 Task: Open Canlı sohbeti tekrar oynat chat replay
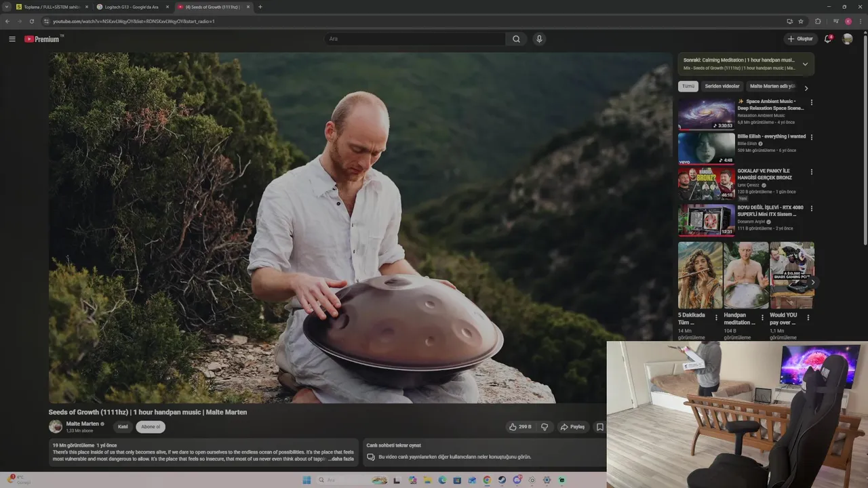click(x=394, y=445)
